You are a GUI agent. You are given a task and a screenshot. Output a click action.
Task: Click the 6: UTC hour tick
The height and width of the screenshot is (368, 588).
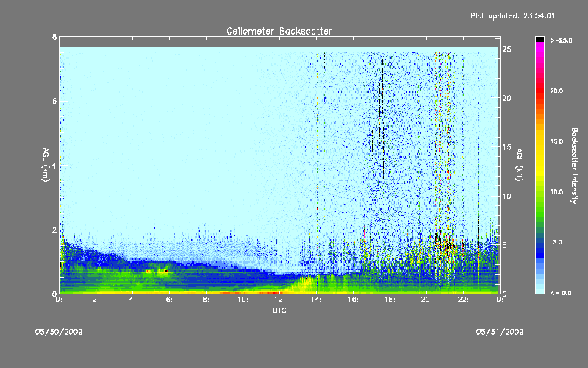pyautogui.click(x=170, y=300)
